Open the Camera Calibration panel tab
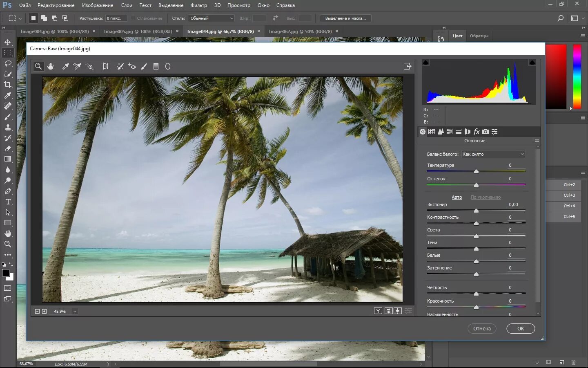 pos(486,132)
